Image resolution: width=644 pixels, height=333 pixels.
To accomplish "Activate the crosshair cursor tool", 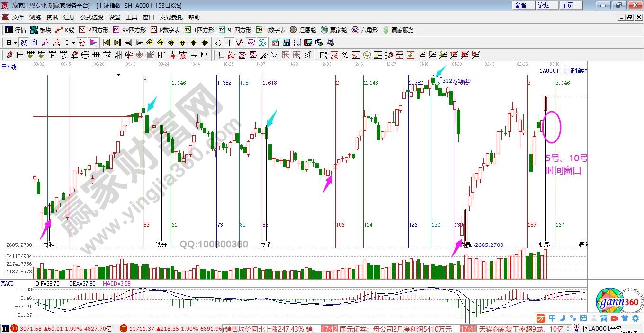I will [x=229, y=43].
